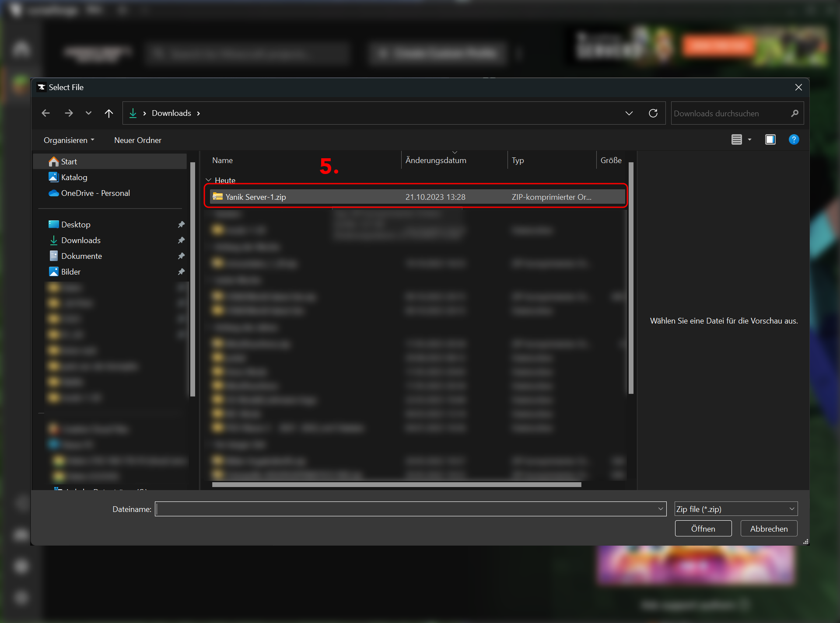Click Neuer Ordner in toolbar
The width and height of the screenshot is (840, 623).
137,140
